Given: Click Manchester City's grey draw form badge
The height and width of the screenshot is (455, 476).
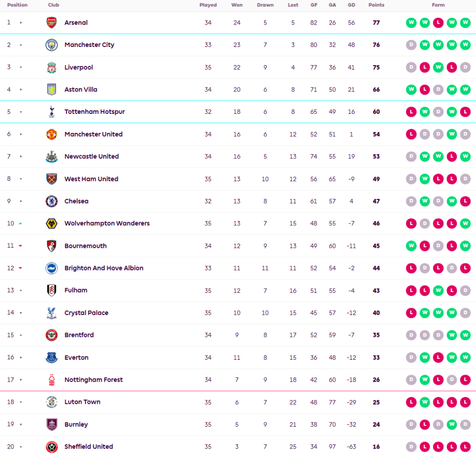Looking at the screenshot, I should coord(411,45).
